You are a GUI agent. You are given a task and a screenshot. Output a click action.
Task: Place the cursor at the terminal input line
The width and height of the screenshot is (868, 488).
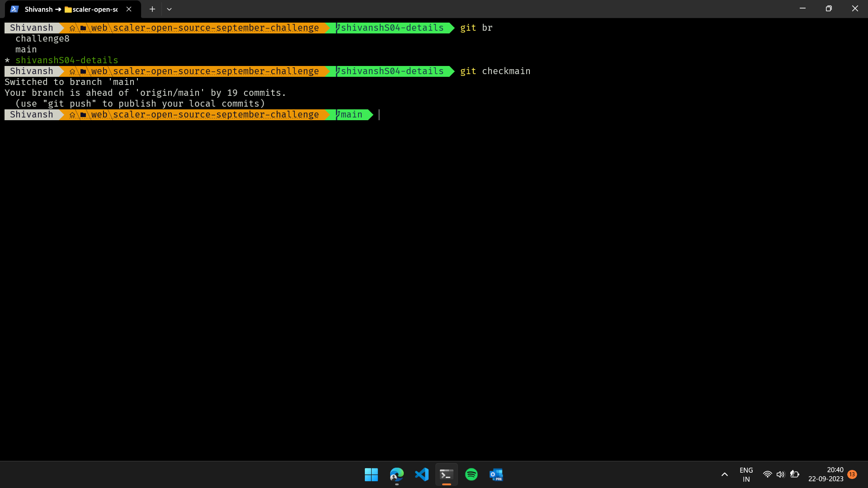[x=380, y=115]
